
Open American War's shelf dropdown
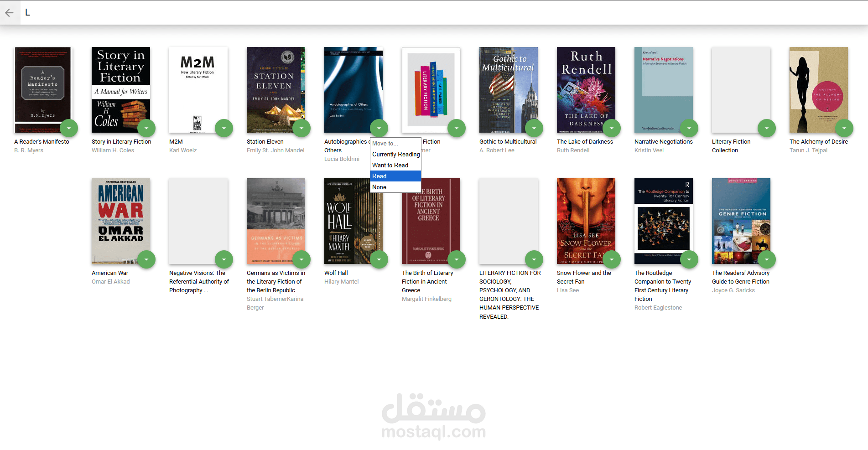pos(146,259)
